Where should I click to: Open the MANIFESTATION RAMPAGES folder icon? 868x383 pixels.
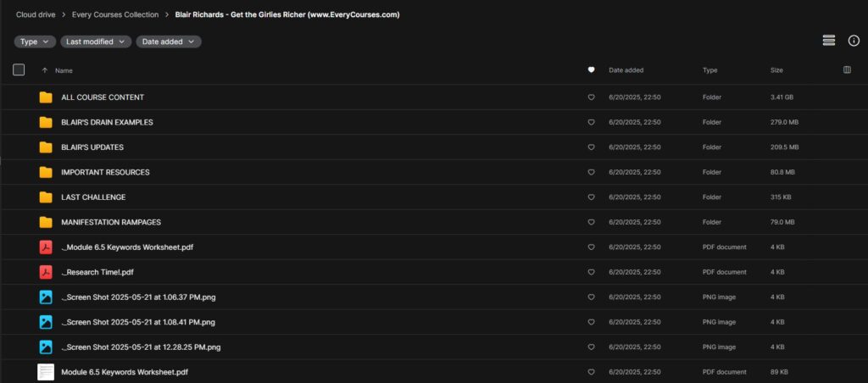[46, 223]
